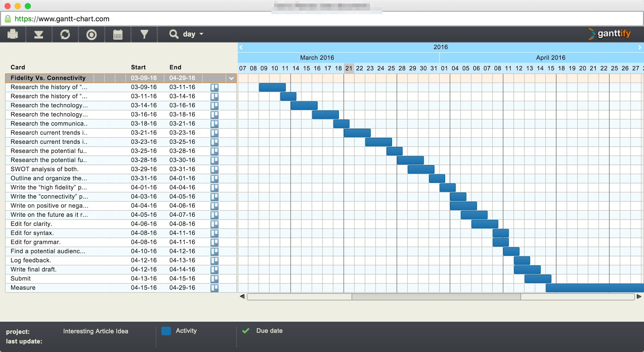This screenshot has height=352, width=644.
Task: Open Trello card icon for SWOT analysis row
Action: [215, 169]
